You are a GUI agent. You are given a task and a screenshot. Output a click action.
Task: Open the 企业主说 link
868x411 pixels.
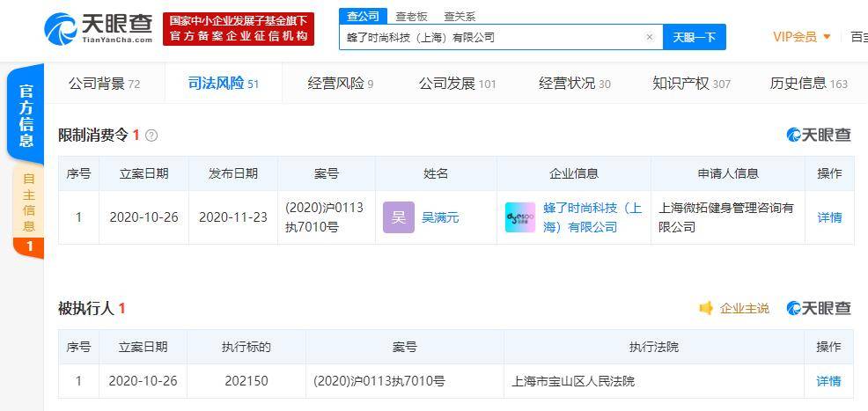tap(745, 308)
